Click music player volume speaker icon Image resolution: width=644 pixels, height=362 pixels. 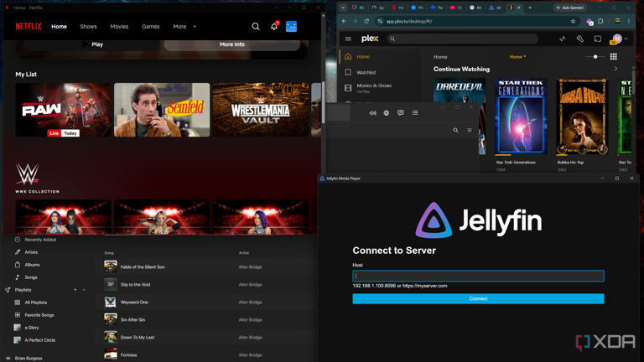click(372, 113)
